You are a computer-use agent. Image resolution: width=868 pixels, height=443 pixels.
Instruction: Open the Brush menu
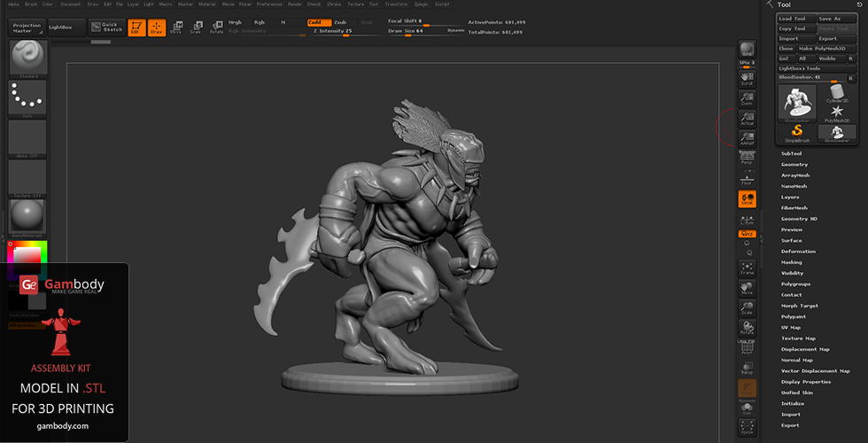pyautogui.click(x=31, y=4)
